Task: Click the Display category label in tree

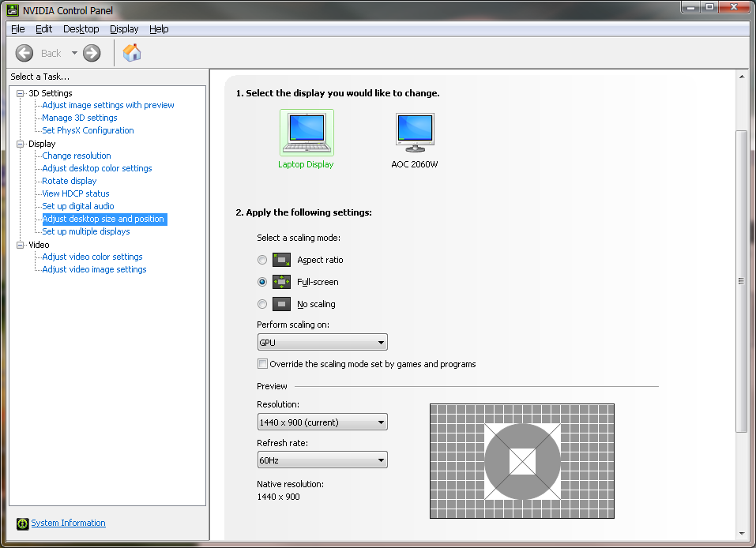Action: point(42,144)
